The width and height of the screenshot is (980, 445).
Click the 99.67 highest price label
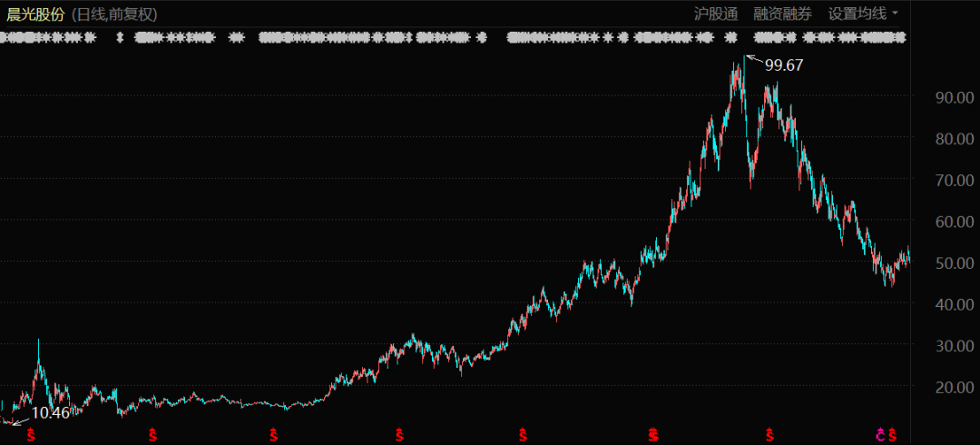784,65
